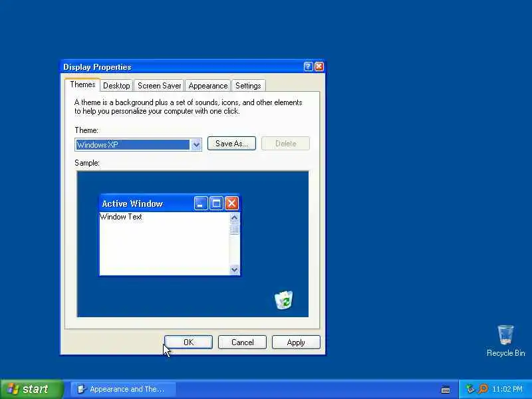Viewport: 532px width, 399px height.
Task: Click the sample window red close icon
Action: pos(231,203)
